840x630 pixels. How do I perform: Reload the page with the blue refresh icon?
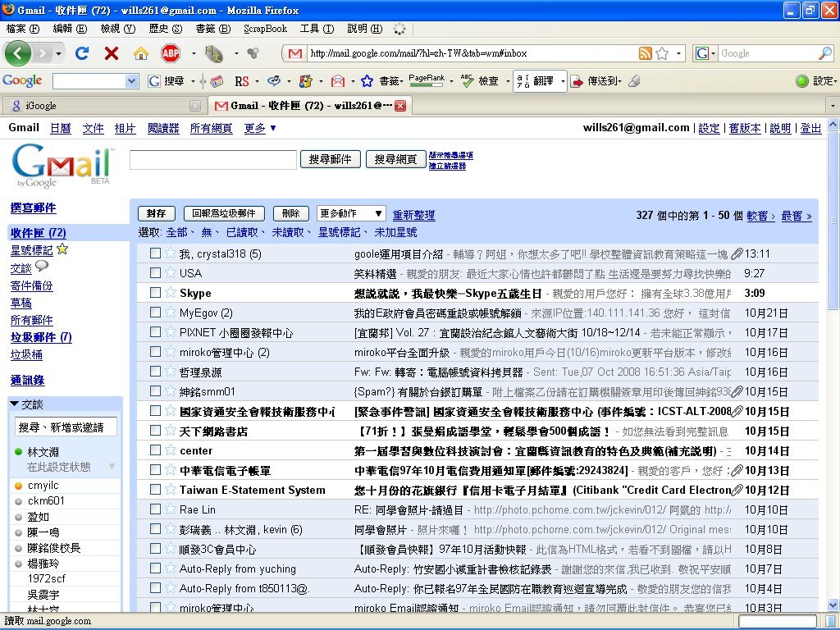point(81,53)
